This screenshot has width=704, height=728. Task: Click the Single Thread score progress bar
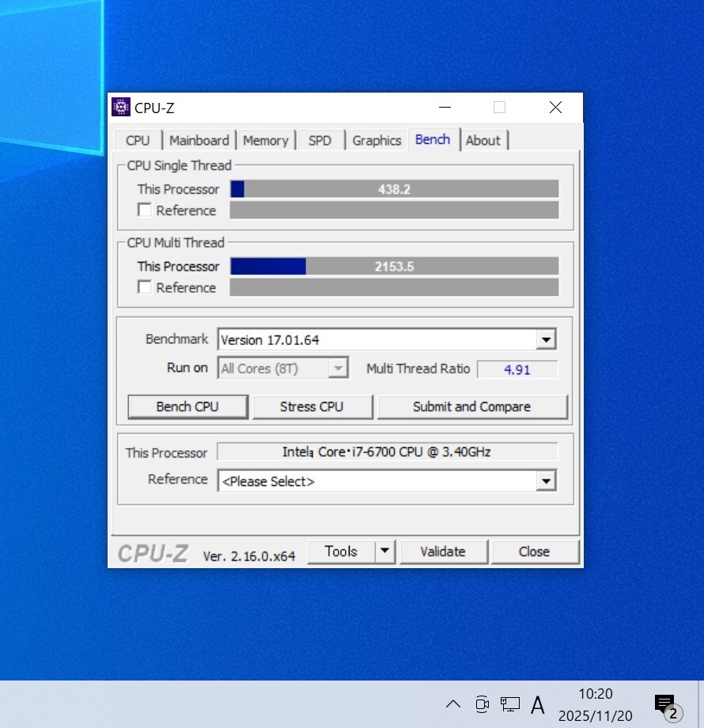click(394, 189)
